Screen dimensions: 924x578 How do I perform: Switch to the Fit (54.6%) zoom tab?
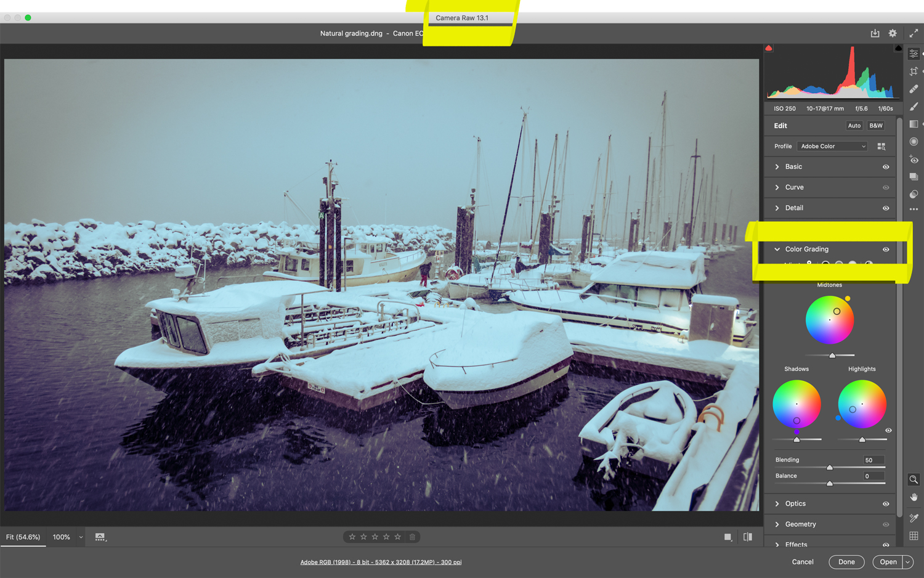23,537
